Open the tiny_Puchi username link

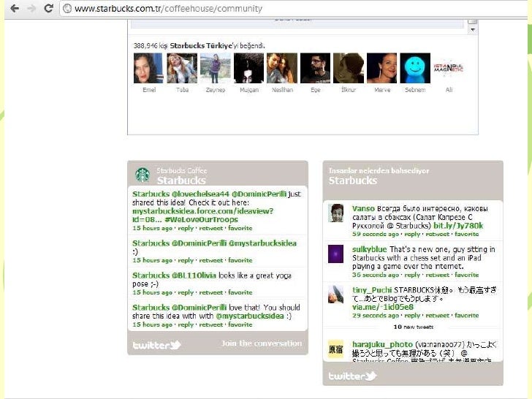(x=372, y=289)
